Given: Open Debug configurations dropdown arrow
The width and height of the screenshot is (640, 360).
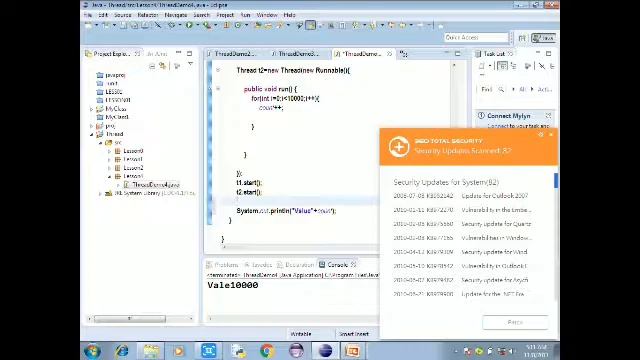Looking at the screenshot, I should pyautogui.click(x=180, y=25).
